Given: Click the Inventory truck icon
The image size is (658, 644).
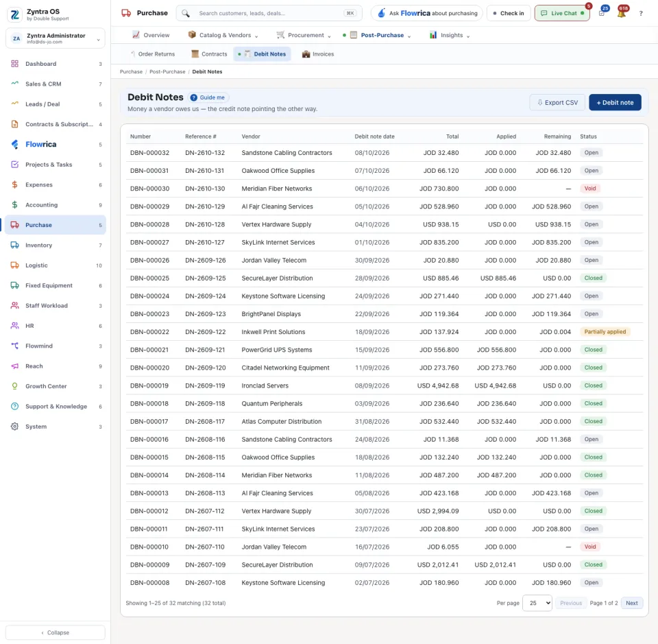Looking at the screenshot, I should [x=14, y=245].
